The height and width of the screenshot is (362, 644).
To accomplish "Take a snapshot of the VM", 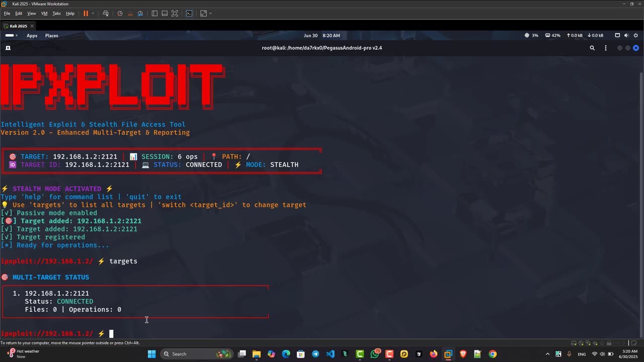I will click(120, 14).
